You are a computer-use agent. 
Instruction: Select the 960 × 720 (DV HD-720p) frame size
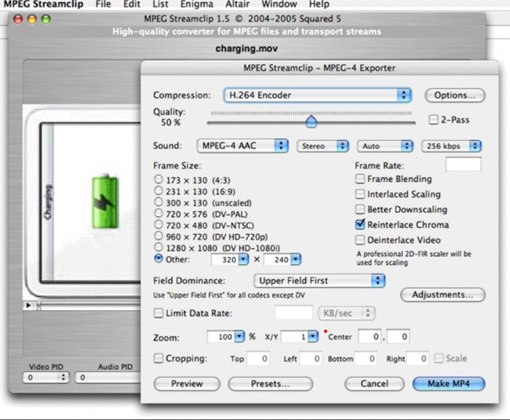coord(159,236)
